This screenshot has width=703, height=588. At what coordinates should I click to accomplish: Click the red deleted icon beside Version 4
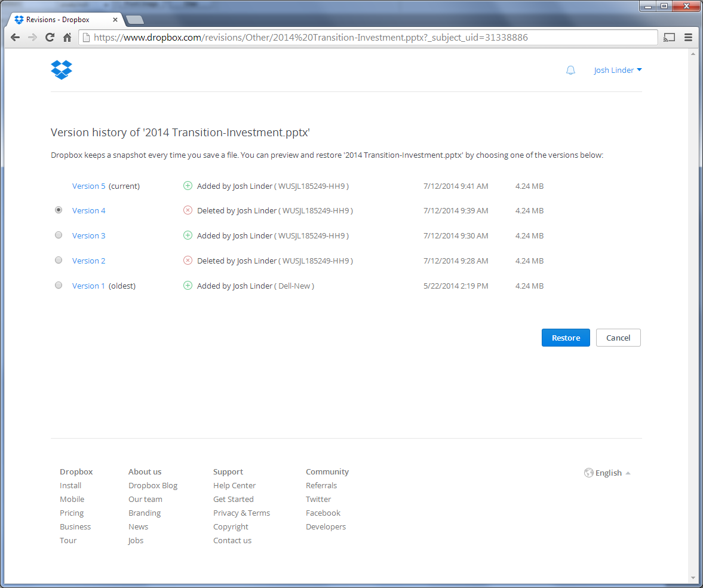click(x=188, y=210)
